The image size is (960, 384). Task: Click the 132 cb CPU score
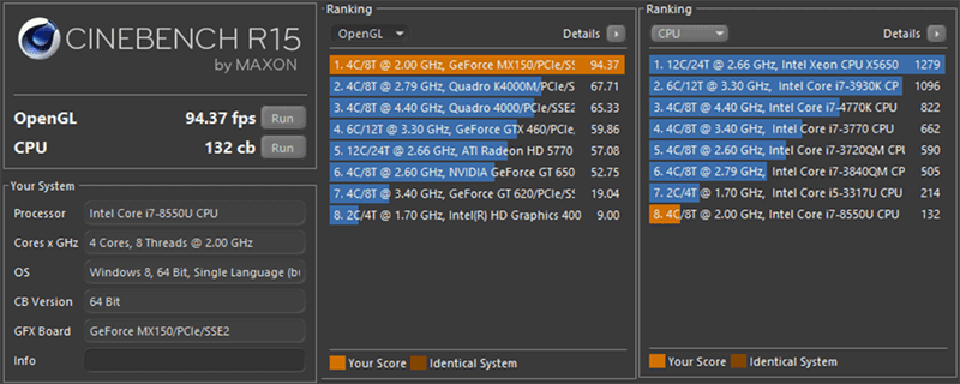(230, 148)
